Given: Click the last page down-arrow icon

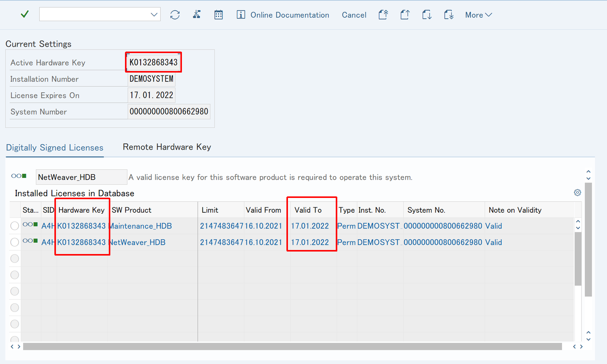Looking at the screenshot, I should coord(449,15).
